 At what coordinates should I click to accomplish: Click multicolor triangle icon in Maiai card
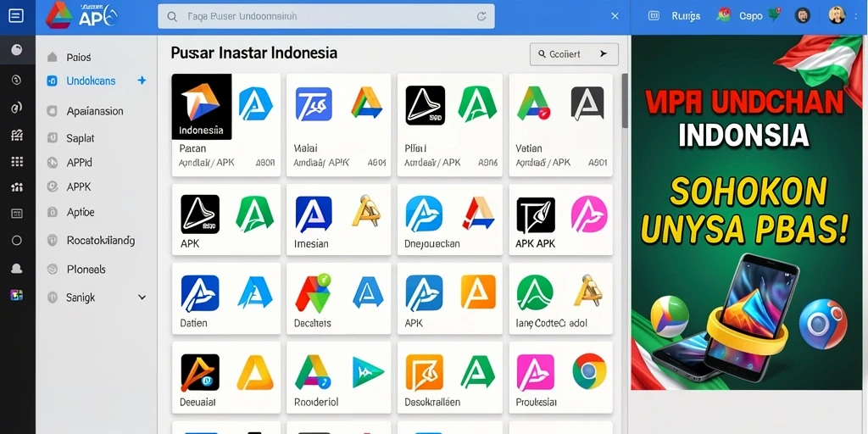(366, 103)
